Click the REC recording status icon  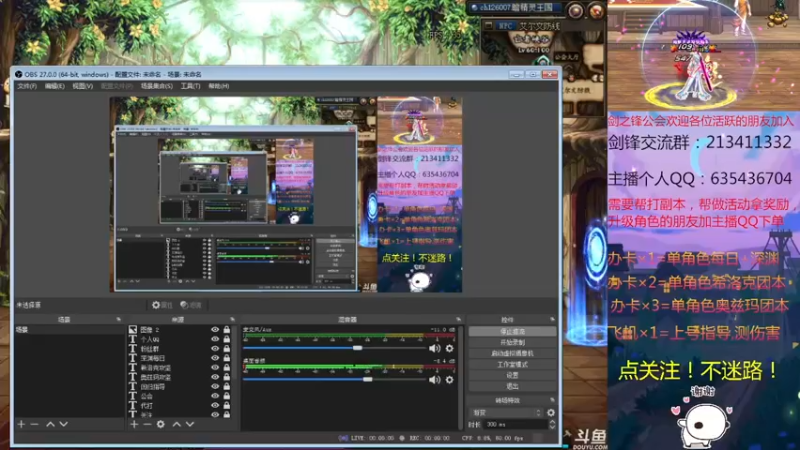402,438
